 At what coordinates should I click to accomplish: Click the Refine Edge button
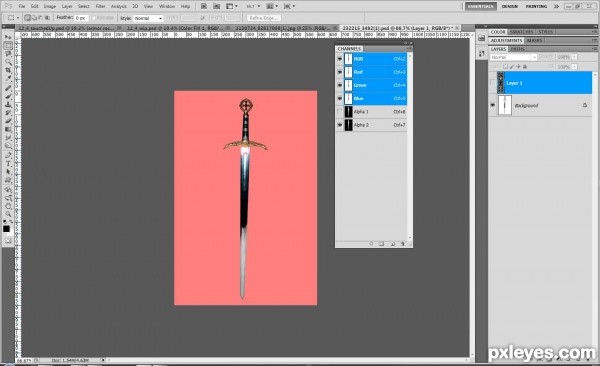click(264, 18)
